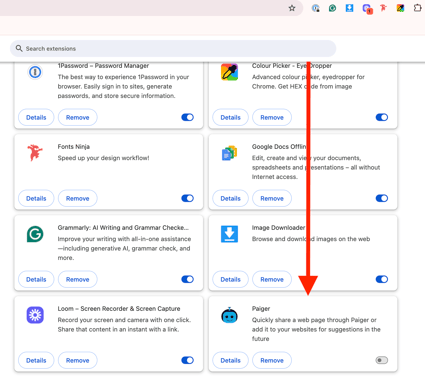Click the bookmark star icon
The width and height of the screenshot is (425, 380).
coord(292,8)
